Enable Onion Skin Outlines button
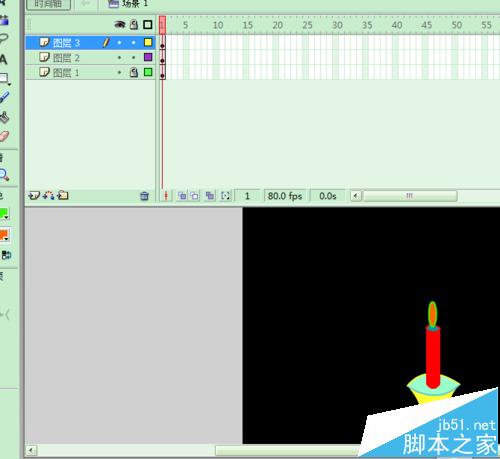This screenshot has height=459, width=500. (194, 196)
